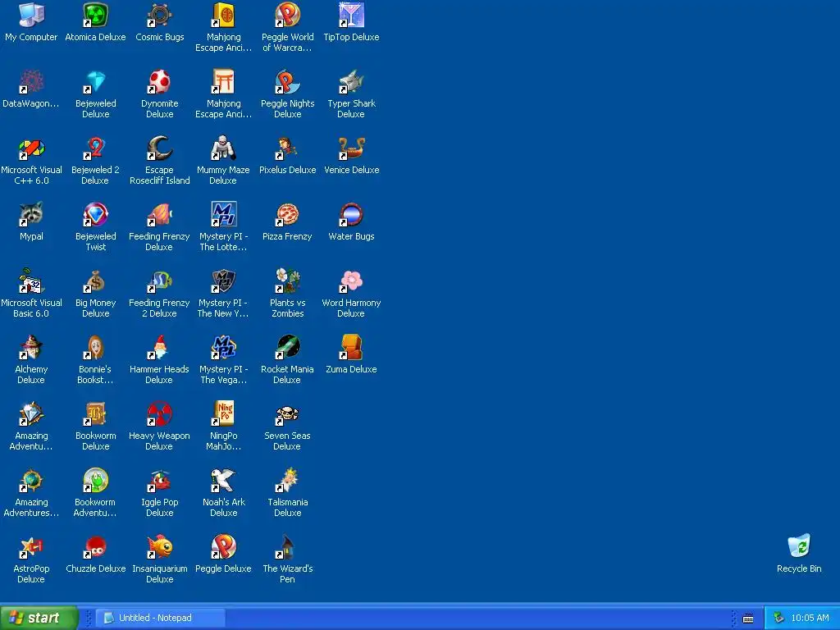Select the Microsoft Visual Basic 6.0 icon
840x630 pixels.
tap(31, 281)
